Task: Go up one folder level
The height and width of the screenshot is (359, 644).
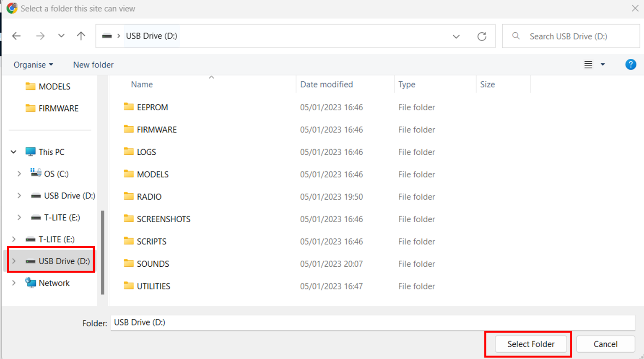Action: click(x=80, y=36)
